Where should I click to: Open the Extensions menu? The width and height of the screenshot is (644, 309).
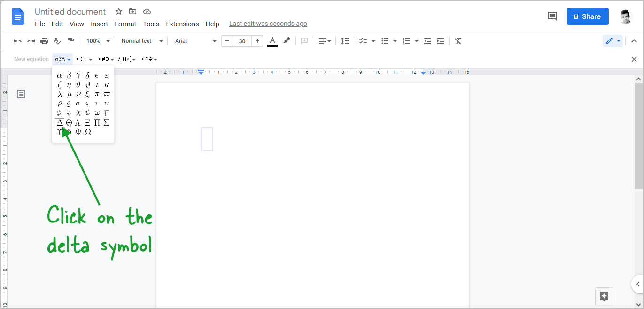click(x=182, y=24)
